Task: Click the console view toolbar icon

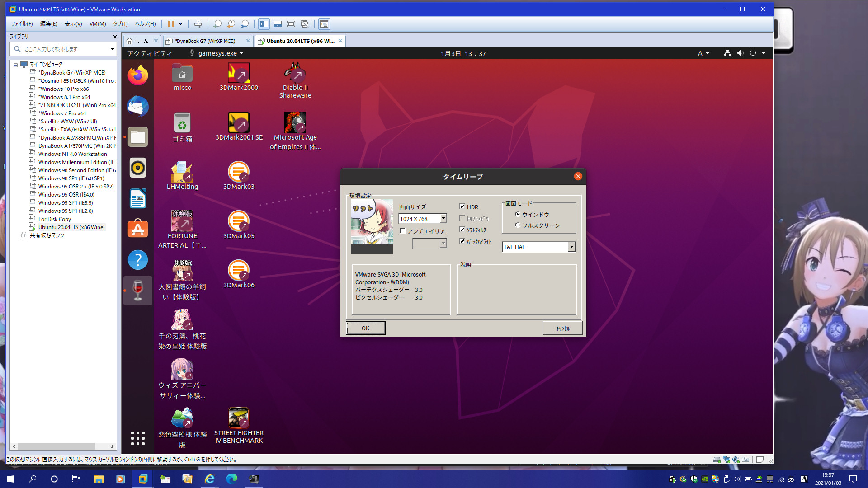Action: click(324, 24)
